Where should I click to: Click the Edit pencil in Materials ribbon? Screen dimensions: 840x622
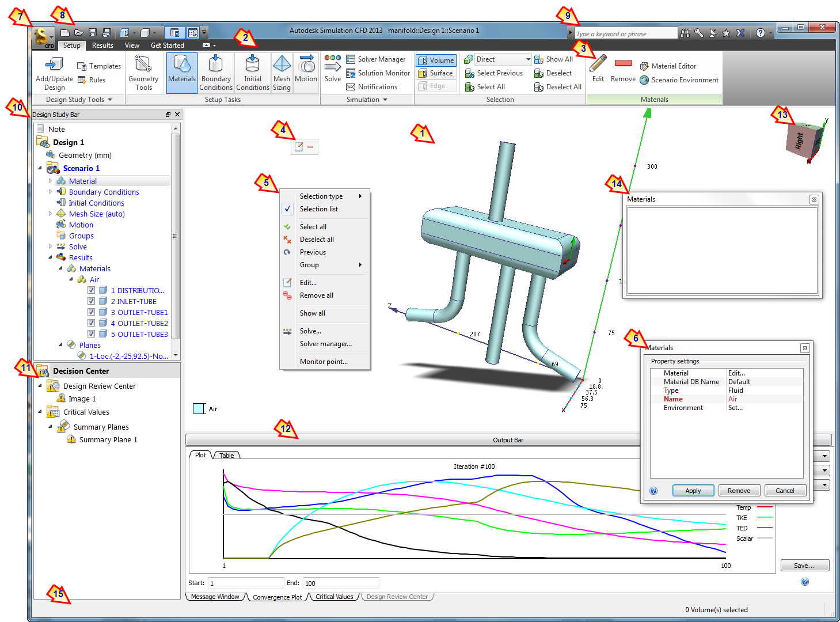coord(598,68)
